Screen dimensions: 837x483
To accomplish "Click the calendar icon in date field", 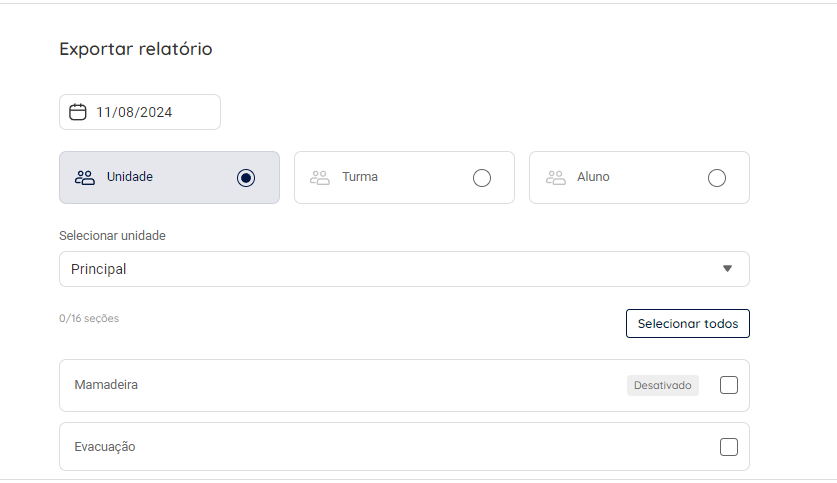I will click(x=78, y=112).
